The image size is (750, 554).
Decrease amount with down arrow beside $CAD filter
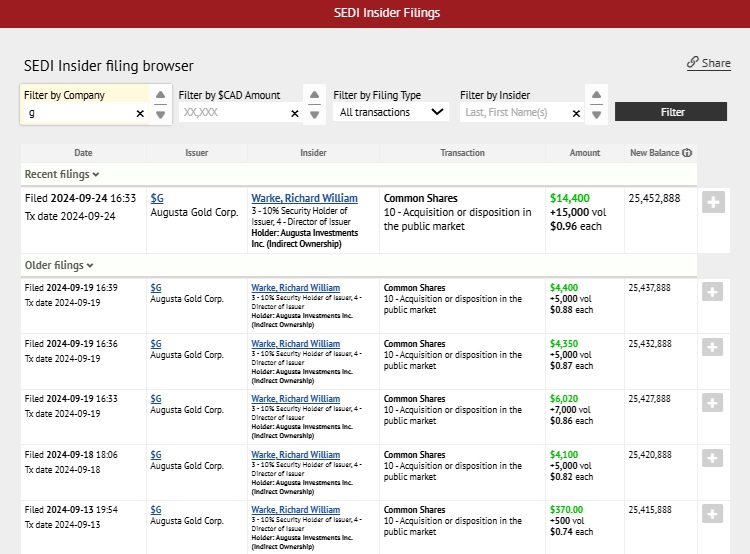(x=314, y=115)
